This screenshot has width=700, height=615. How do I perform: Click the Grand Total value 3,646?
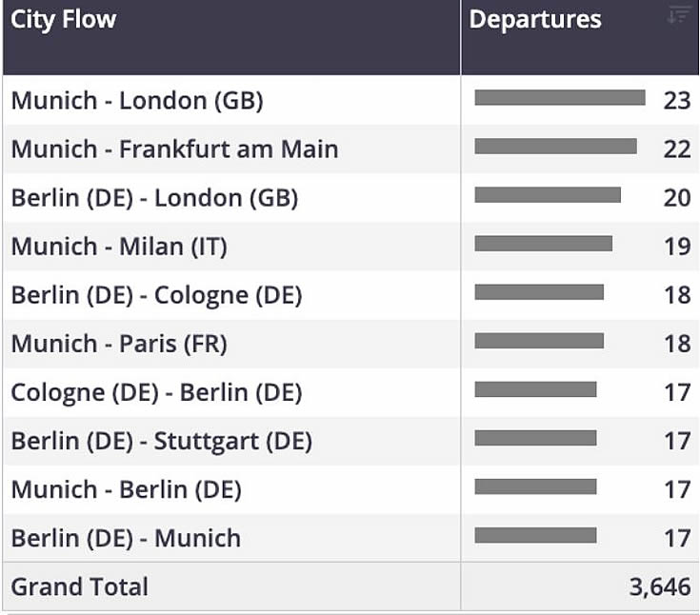[x=660, y=586]
